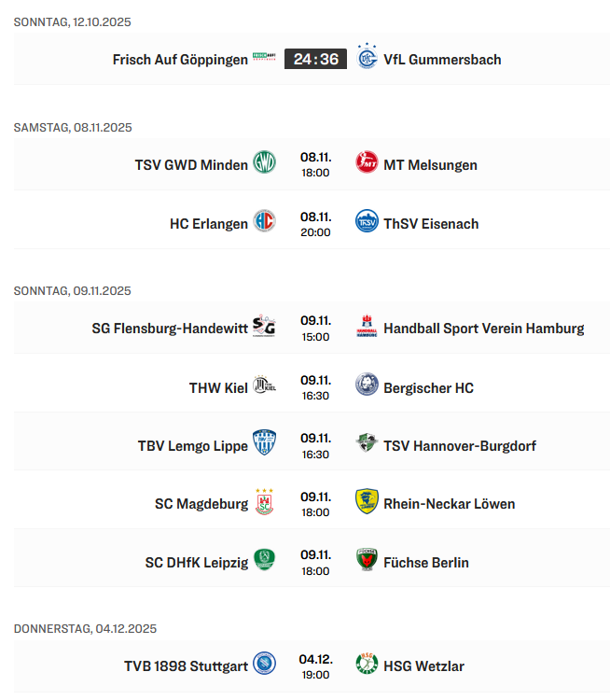
Task: Click the HC Erlangen club logo
Action: click(265, 222)
